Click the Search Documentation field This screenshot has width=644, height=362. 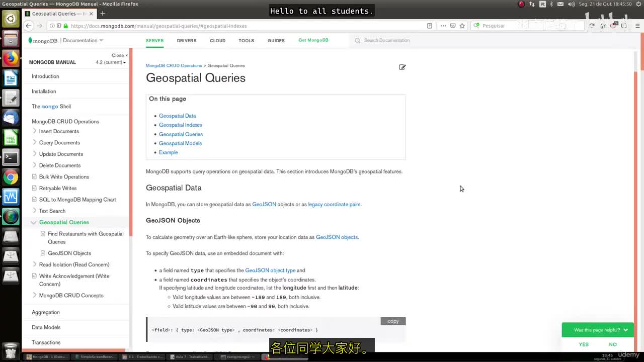pyautogui.click(x=386, y=40)
